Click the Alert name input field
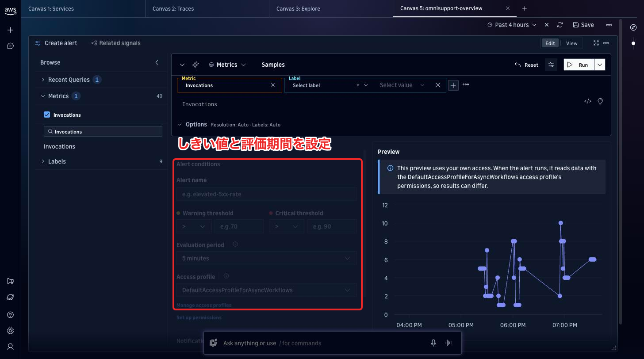The image size is (644, 359). [266, 194]
